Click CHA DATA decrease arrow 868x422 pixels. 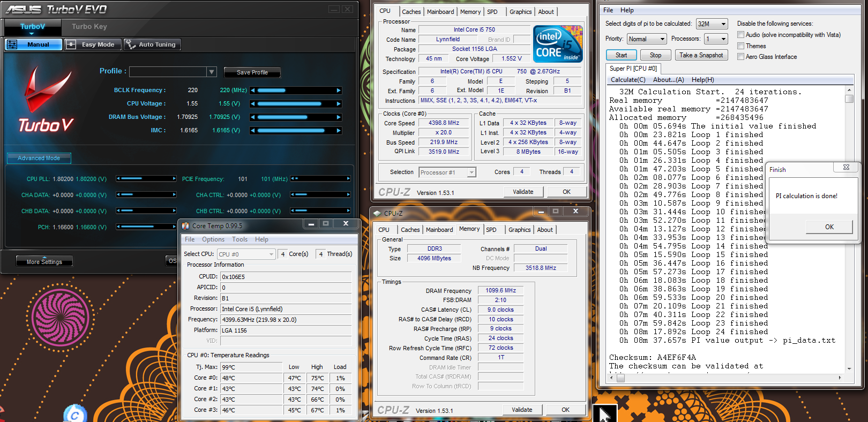(118, 195)
